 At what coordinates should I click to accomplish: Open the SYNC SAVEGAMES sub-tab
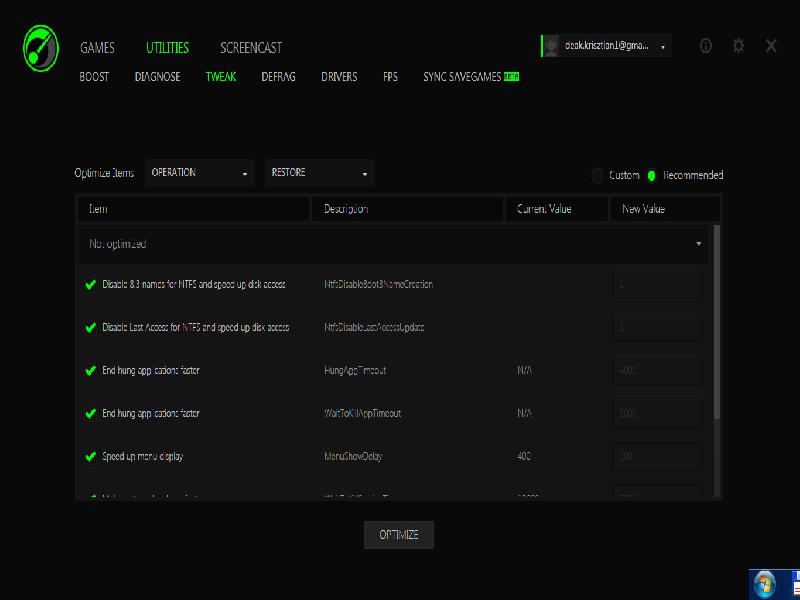tap(471, 77)
